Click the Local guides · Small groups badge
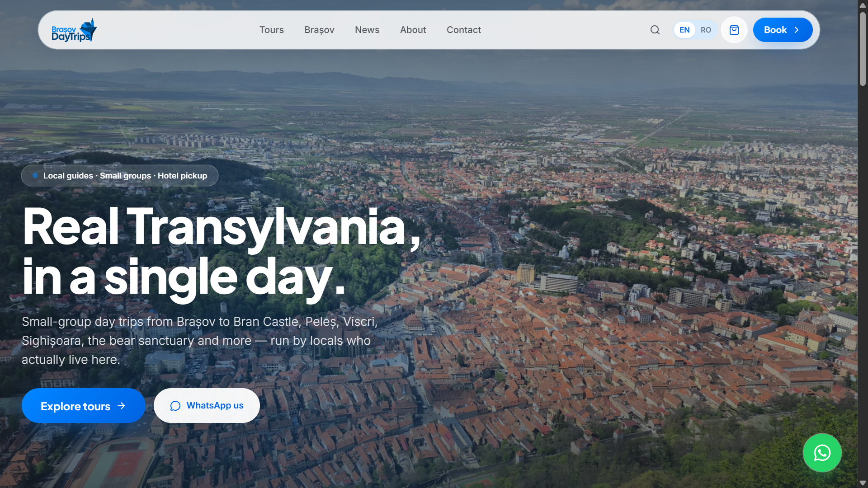The width and height of the screenshot is (868, 488). (120, 176)
